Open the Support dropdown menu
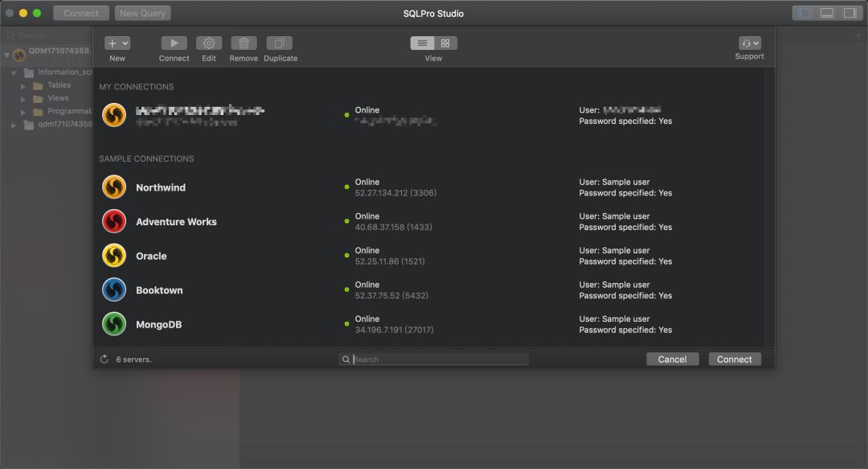The image size is (868, 469). 749,43
